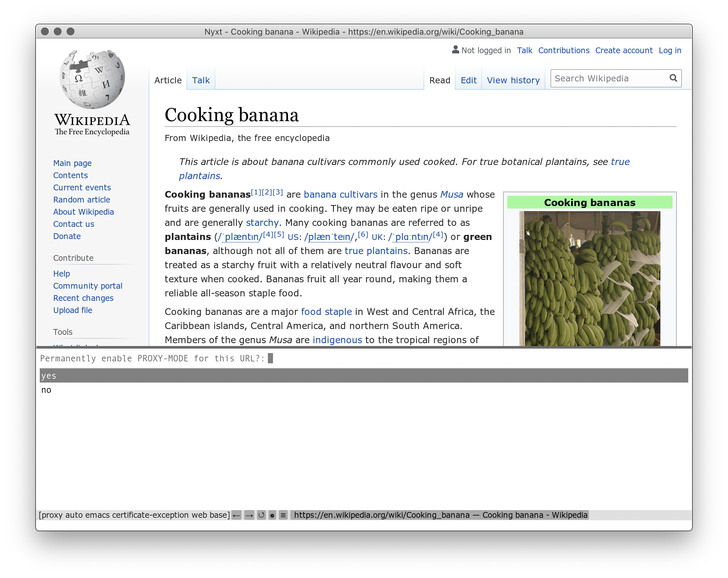728x578 pixels.
Task: Click Contact us
Action: [74, 224]
